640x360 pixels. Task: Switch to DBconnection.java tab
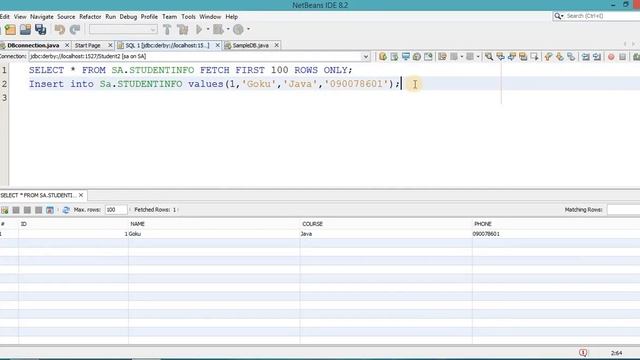coord(33,45)
